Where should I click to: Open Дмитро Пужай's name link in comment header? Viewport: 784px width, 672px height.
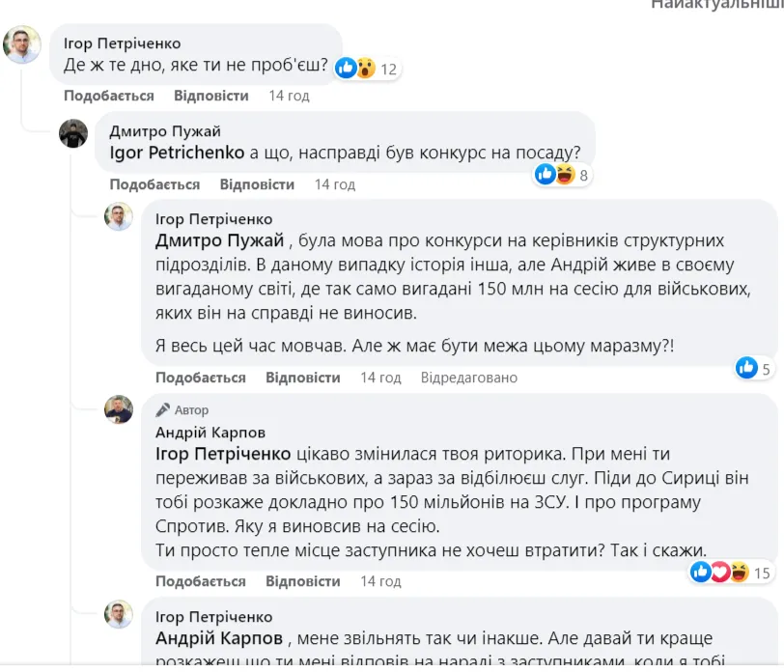tap(165, 131)
